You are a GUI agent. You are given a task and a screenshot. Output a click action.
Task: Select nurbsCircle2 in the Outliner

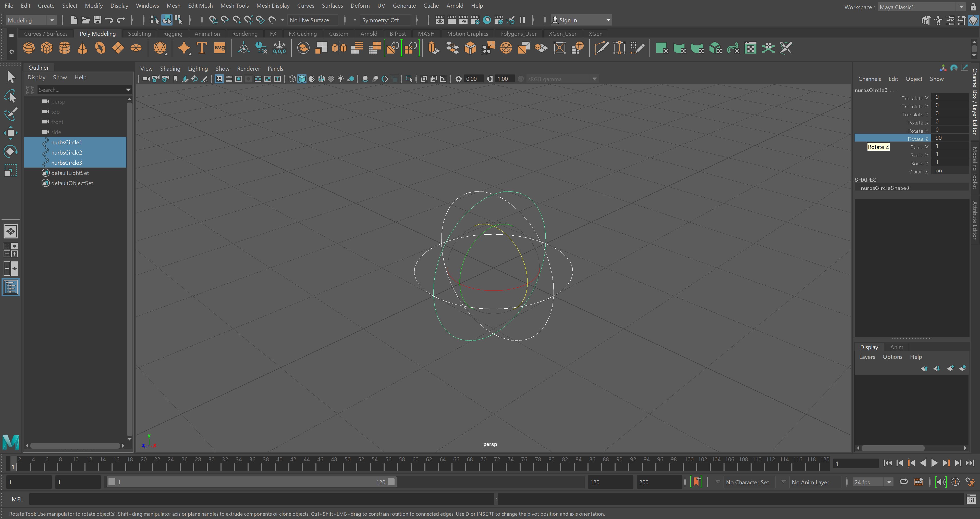[x=67, y=153]
